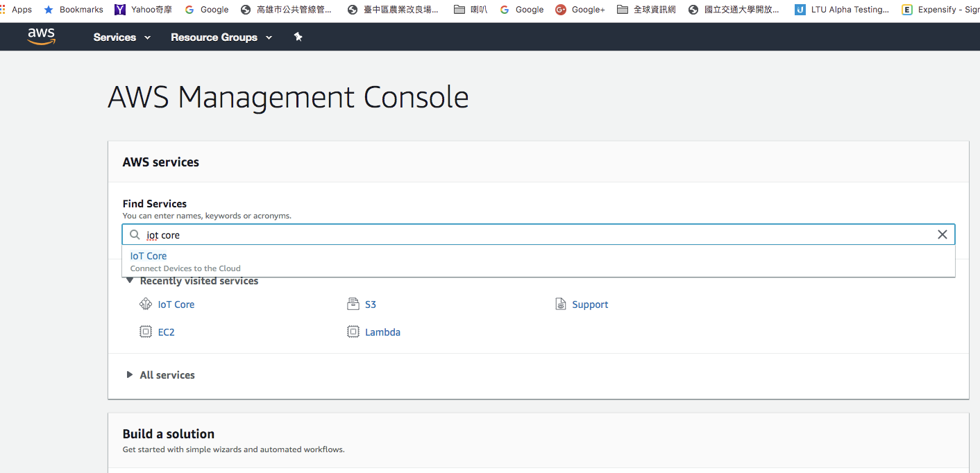Open the Resource Groups dropdown

point(221,37)
